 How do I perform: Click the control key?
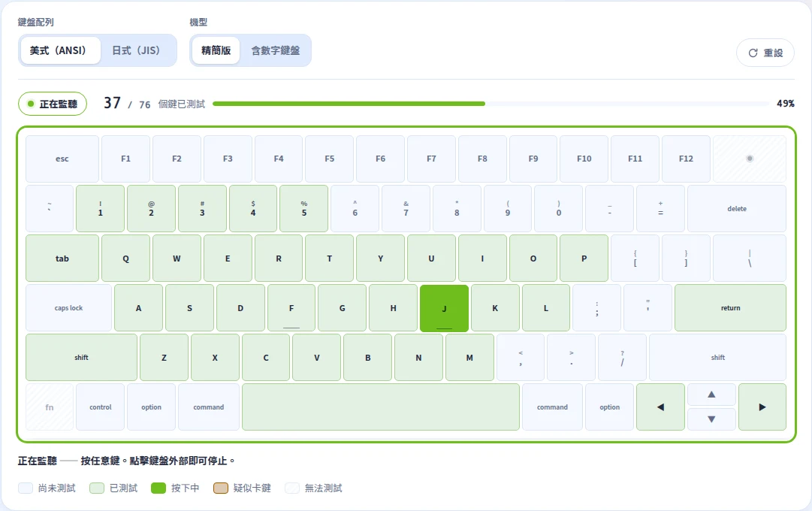point(101,407)
